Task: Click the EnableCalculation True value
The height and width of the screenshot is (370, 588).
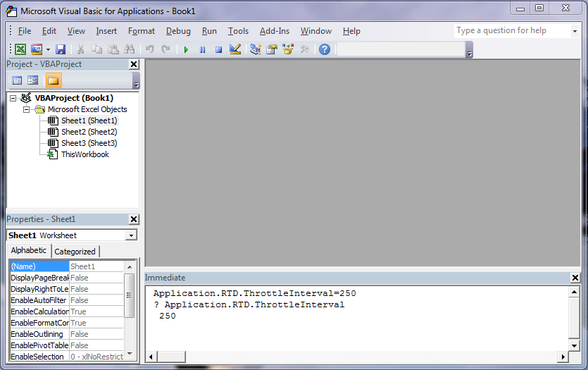Action: 96,312
